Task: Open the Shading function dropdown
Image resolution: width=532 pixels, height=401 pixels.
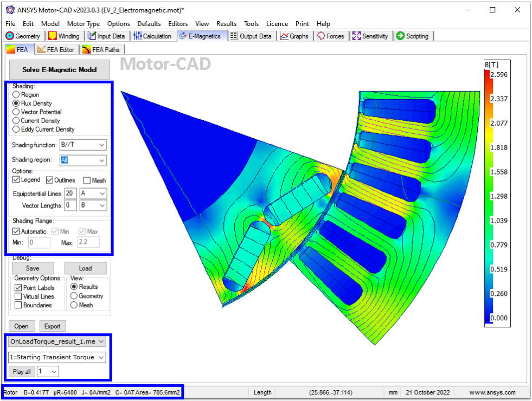Action: (x=83, y=145)
